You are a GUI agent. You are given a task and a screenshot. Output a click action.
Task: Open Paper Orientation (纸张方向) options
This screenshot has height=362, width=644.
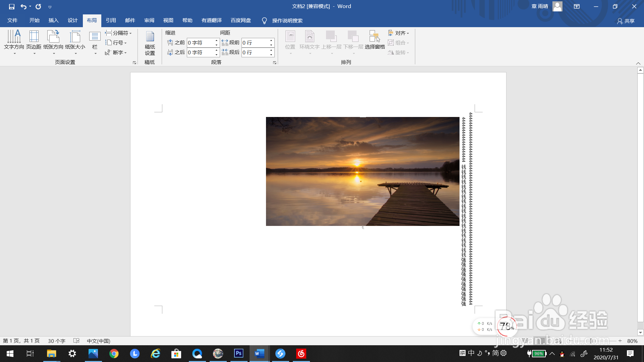(53, 40)
